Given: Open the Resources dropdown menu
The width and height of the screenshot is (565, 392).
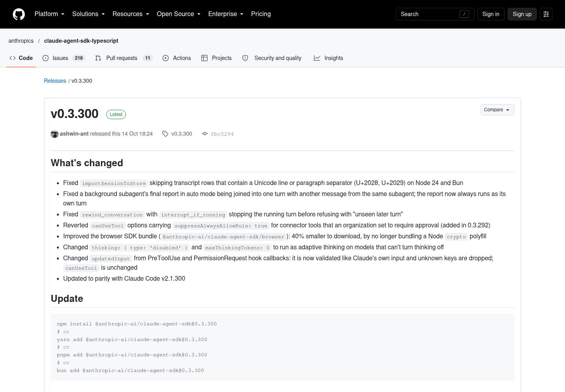Looking at the screenshot, I should (x=131, y=14).
